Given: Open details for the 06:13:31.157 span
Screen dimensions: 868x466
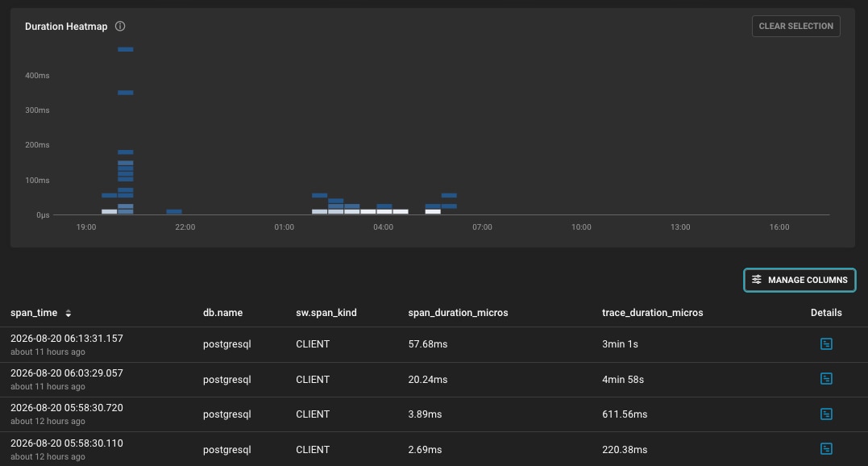Looking at the screenshot, I should click(826, 343).
